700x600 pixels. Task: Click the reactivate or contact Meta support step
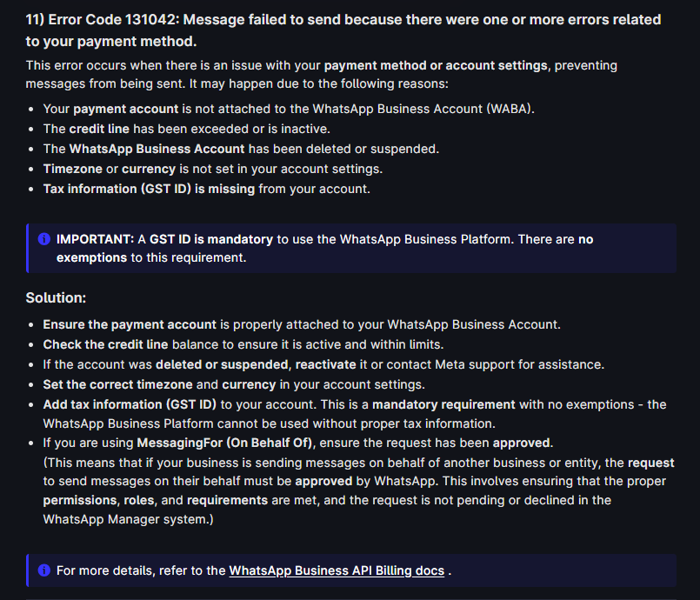[323, 364]
